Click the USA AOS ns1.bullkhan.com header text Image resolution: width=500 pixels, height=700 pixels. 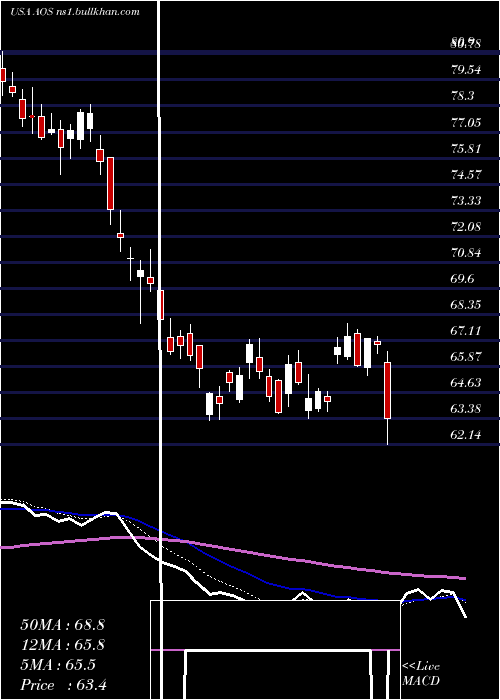pos(75,12)
